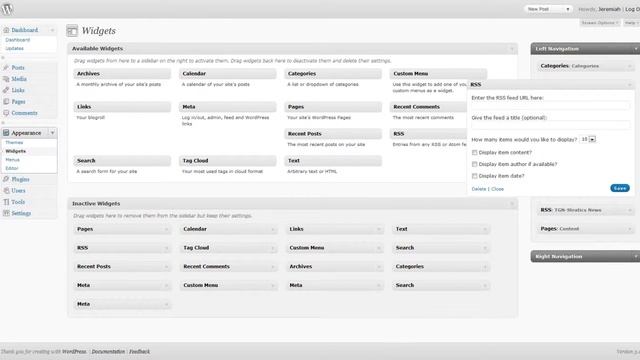Select Menus under Appearance
The width and height of the screenshot is (640, 360).
13,160
